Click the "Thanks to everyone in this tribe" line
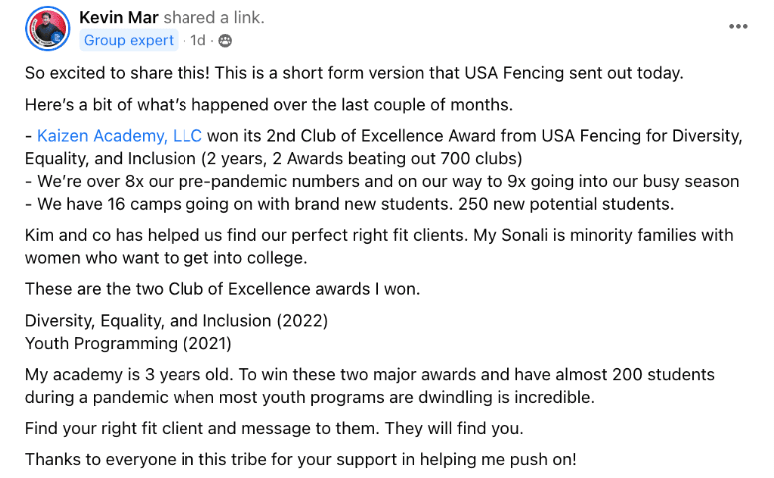 (x=300, y=460)
